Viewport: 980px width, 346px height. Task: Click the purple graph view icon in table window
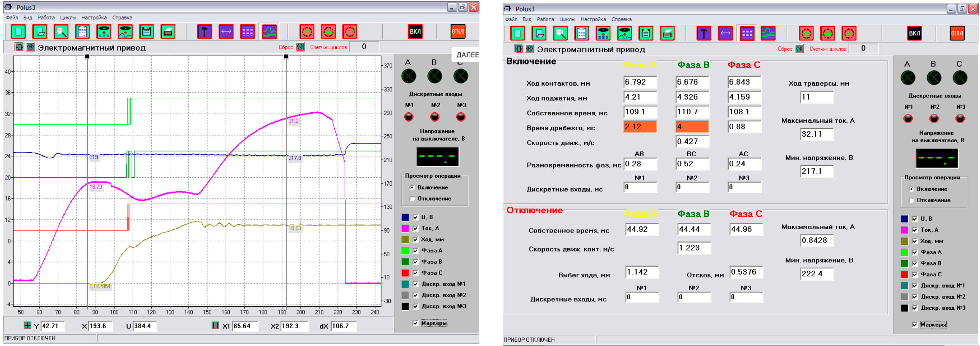(768, 33)
